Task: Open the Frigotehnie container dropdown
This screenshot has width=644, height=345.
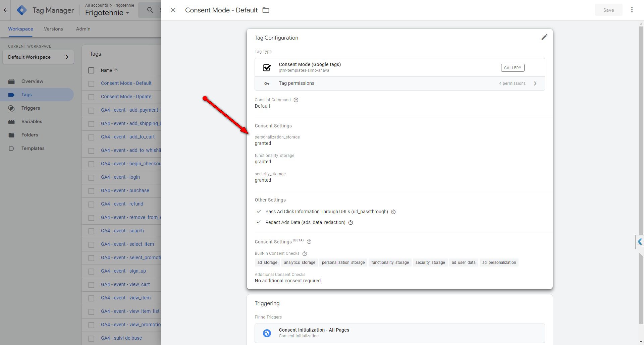Action: click(107, 13)
